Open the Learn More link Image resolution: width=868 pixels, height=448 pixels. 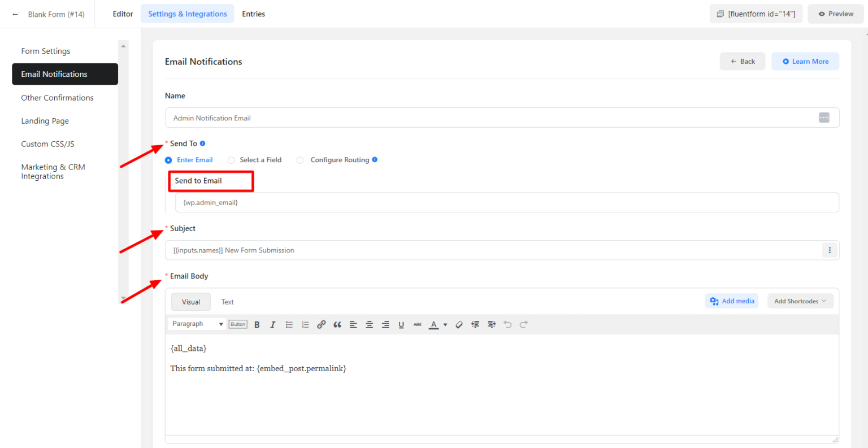click(x=805, y=61)
